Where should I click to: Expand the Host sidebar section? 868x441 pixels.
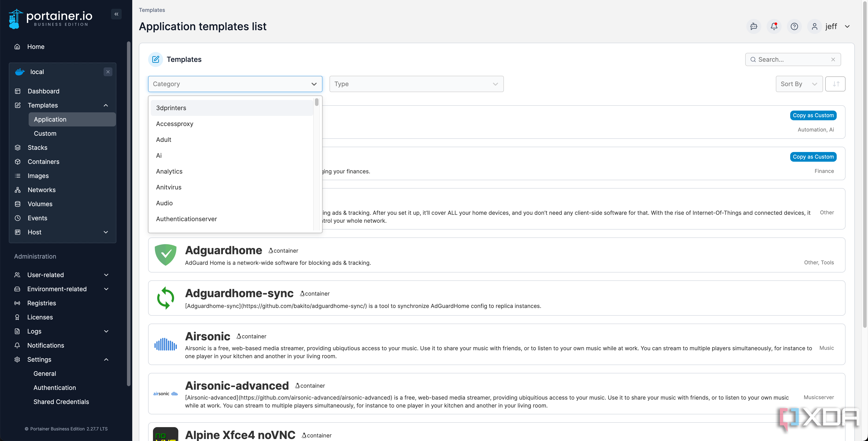106,232
